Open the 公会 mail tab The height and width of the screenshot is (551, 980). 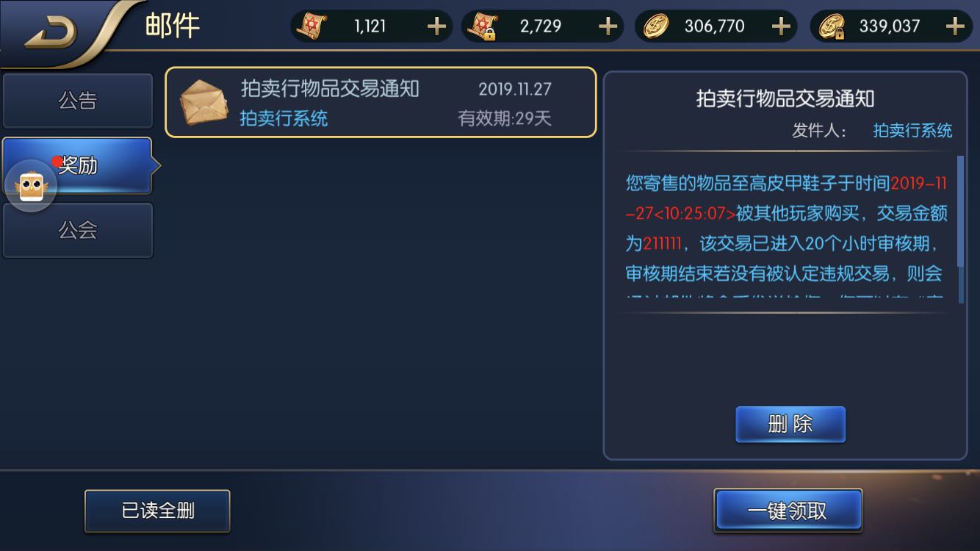pyautogui.click(x=78, y=231)
